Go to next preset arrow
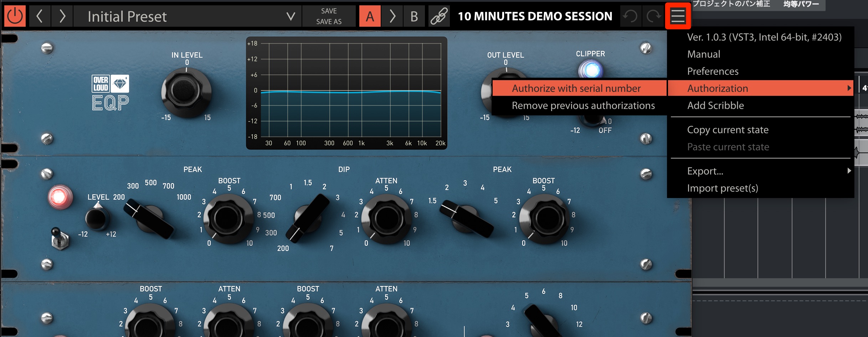This screenshot has width=868, height=337. [62, 16]
